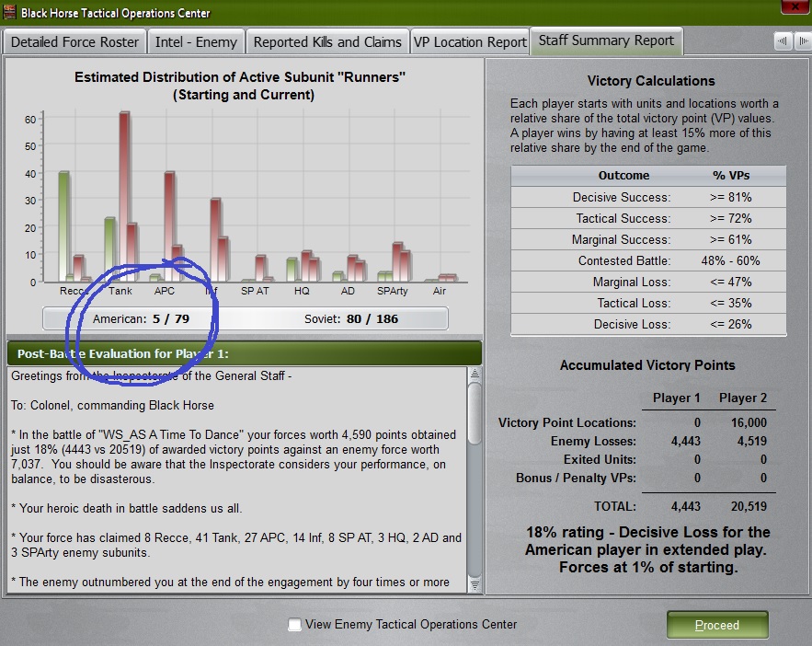Click the Estimated Distribution chart title
Image resolution: width=812 pixels, height=646 pixels.
pyautogui.click(x=240, y=86)
